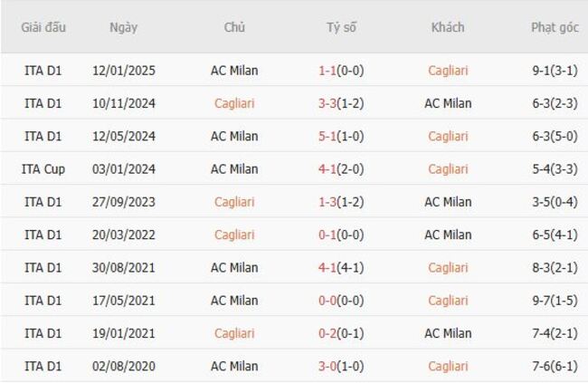Click the "Tỷ số" column header
588x383 pixels.
[341, 27]
